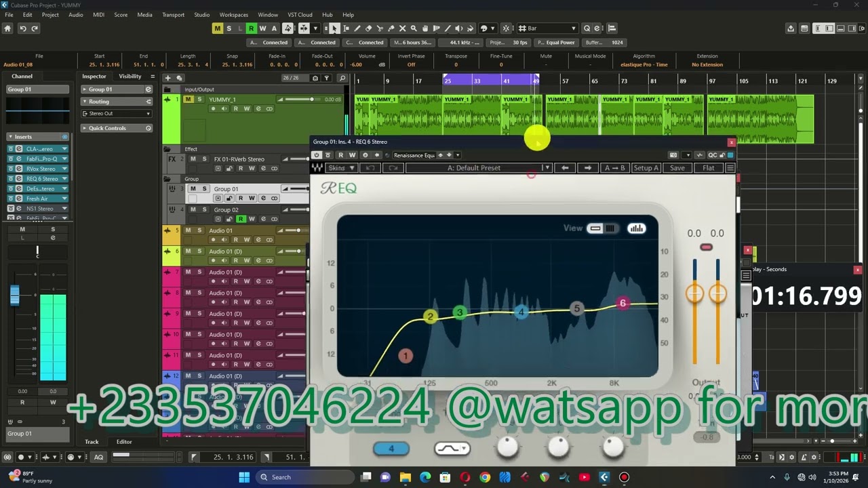Solo the FX 01-RVerb Stereo track
868x488 pixels.
(204, 159)
